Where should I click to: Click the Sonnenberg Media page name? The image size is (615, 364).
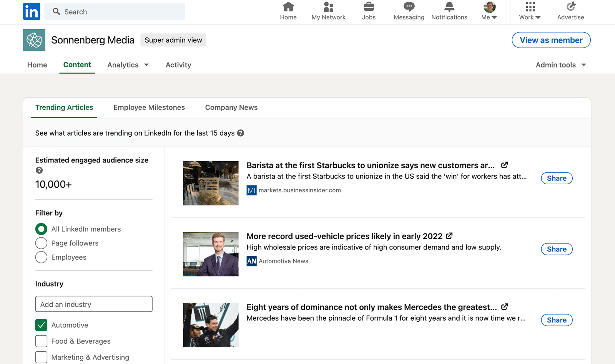click(x=93, y=40)
